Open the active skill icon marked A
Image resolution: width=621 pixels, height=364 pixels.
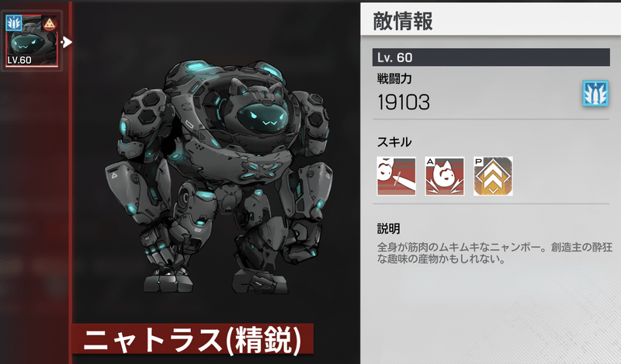[444, 176]
